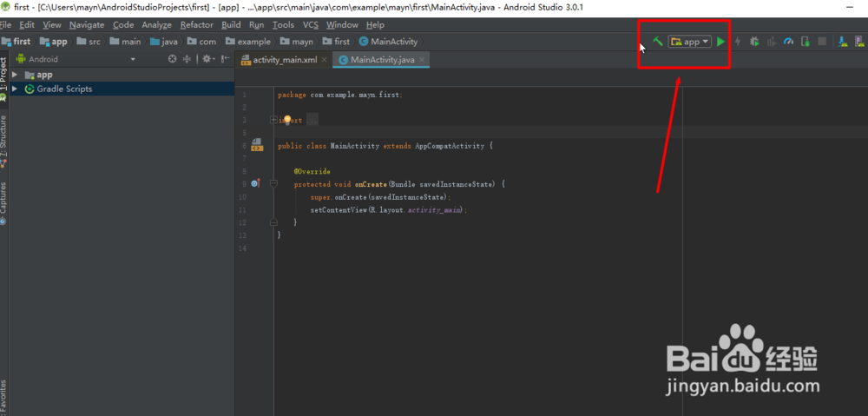Image resolution: width=868 pixels, height=416 pixels.
Task: Open the Z: Structure tool window tab
Action: coord(3,142)
